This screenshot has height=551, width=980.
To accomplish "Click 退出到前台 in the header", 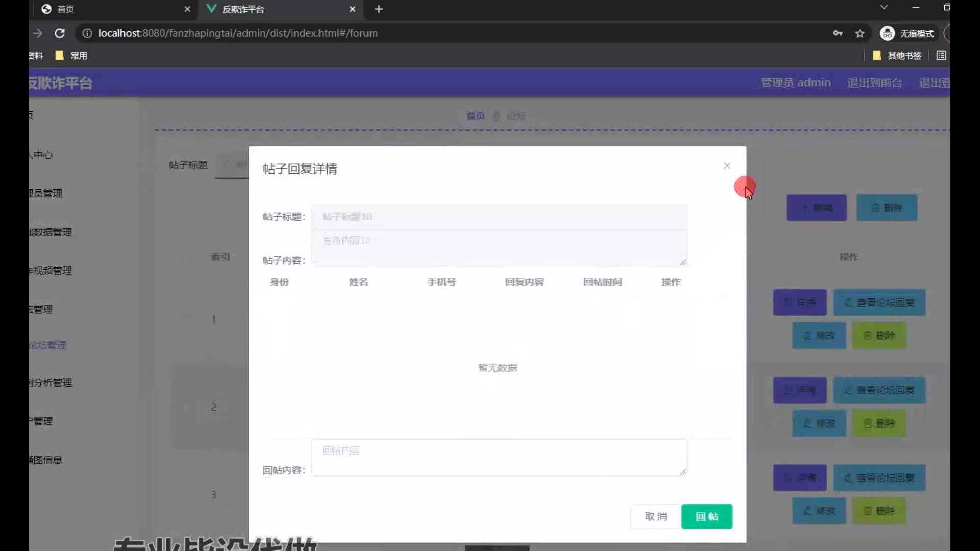I will pyautogui.click(x=874, y=82).
